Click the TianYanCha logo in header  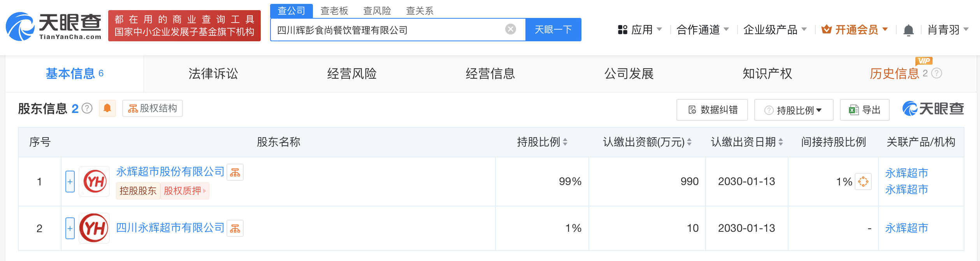(54, 26)
